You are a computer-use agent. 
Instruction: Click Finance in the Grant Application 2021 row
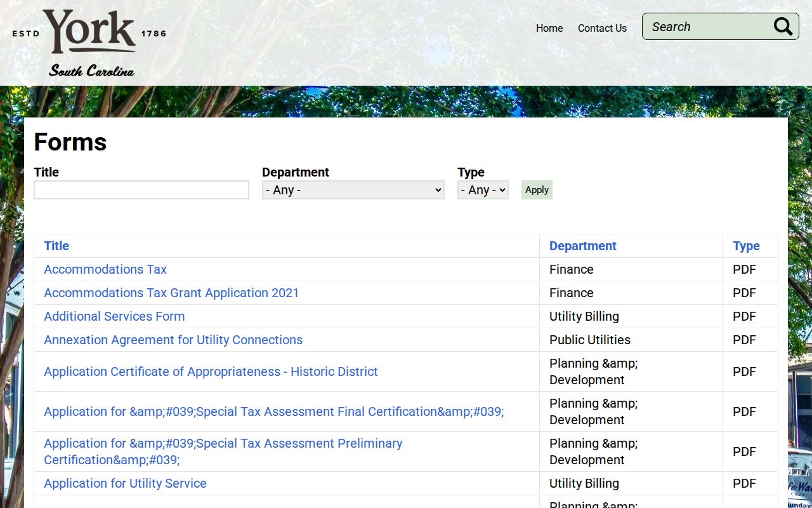pyautogui.click(x=572, y=293)
